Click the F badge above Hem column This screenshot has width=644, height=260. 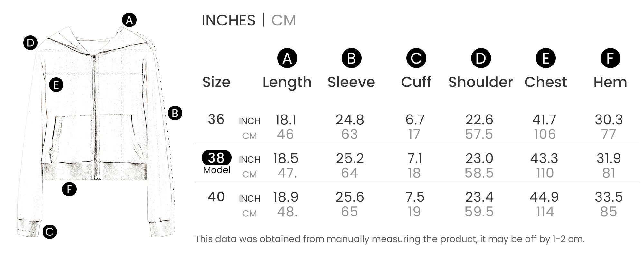610,58
